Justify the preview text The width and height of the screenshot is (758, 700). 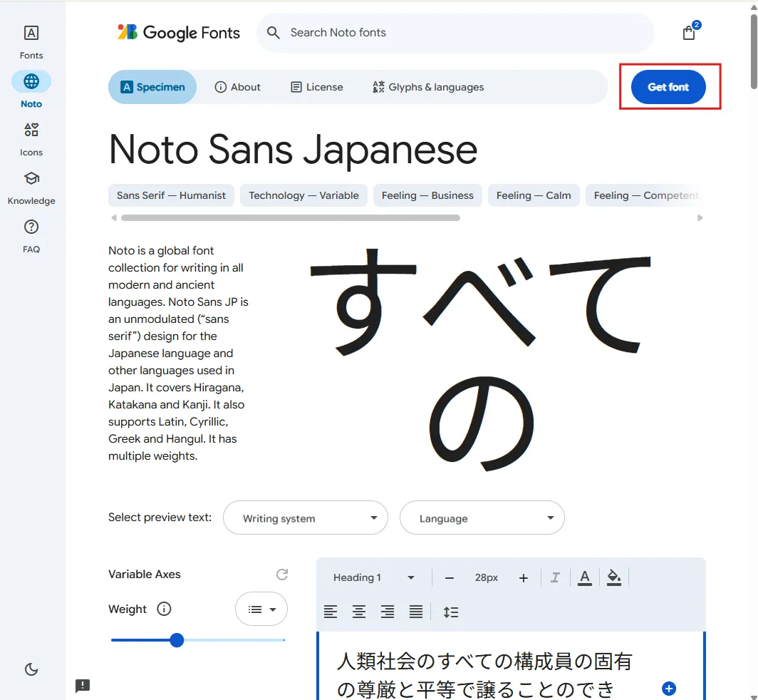(416, 612)
